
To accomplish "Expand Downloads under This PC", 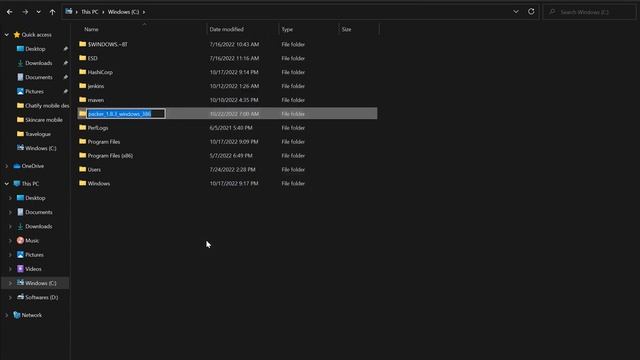I will pos(10,226).
